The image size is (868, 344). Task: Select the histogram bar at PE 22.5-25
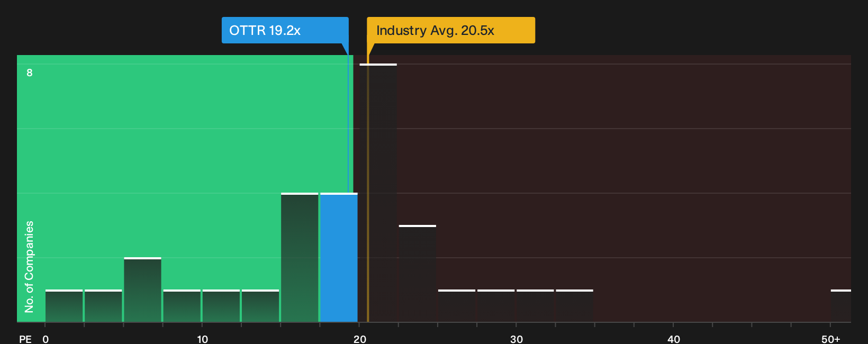point(418,274)
